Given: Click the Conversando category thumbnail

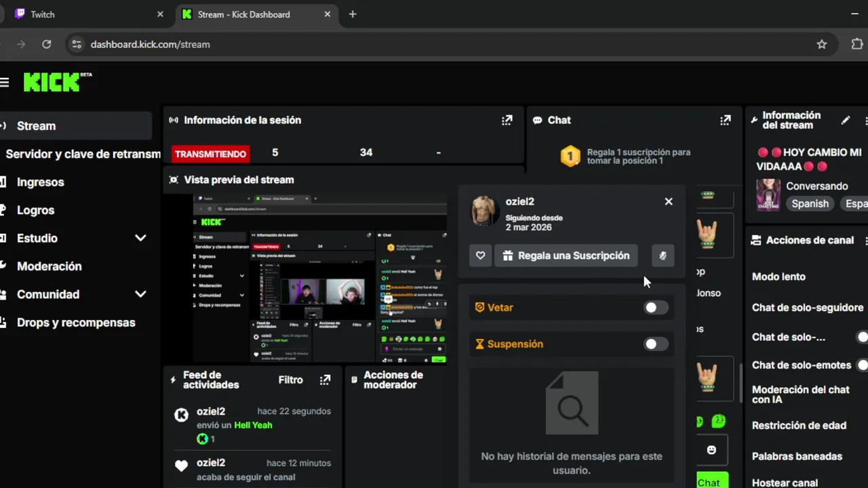Looking at the screenshot, I should point(768,195).
